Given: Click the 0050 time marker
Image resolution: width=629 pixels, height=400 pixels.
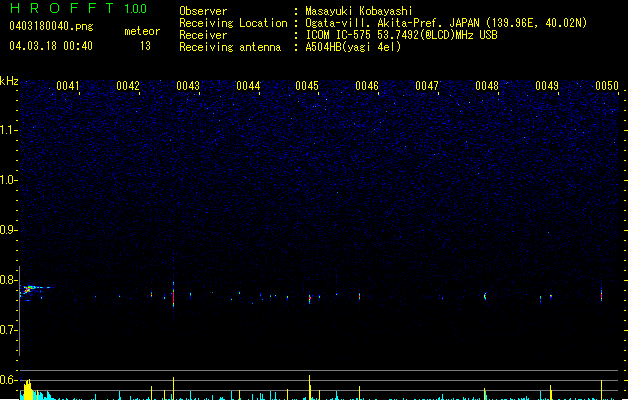Looking at the screenshot, I should tap(607, 86).
